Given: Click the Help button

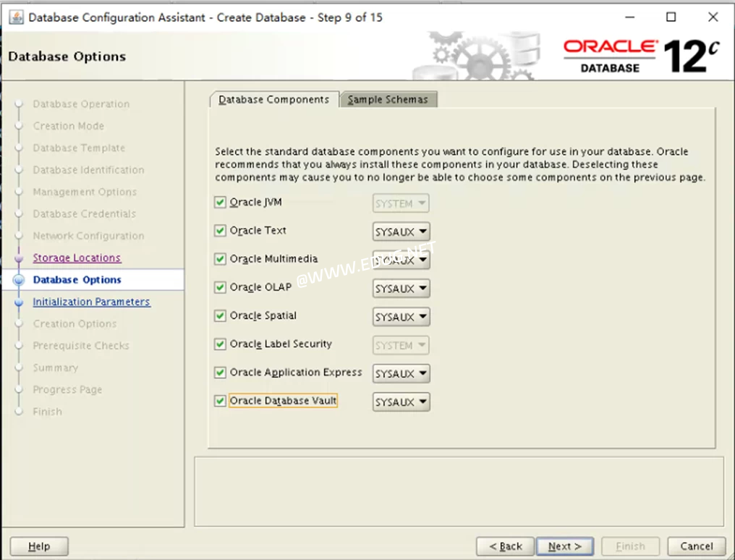Looking at the screenshot, I should click(39, 546).
